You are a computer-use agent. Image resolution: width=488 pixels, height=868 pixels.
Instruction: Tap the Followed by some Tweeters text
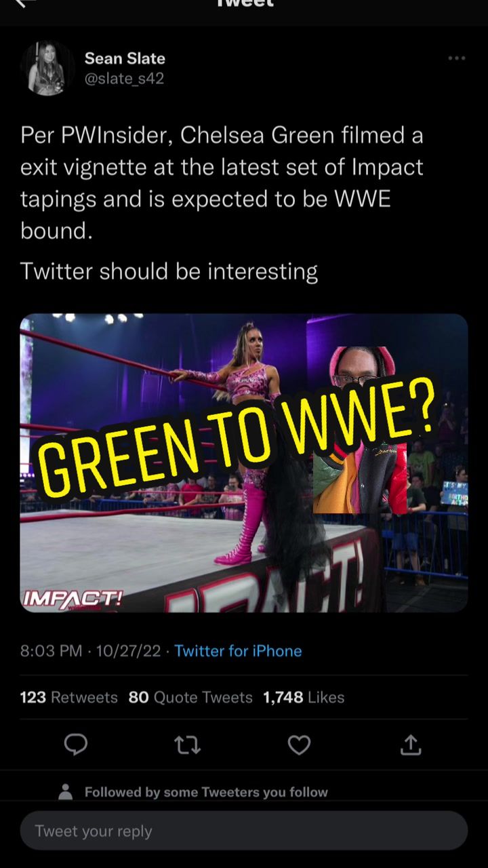pyautogui.click(x=206, y=792)
